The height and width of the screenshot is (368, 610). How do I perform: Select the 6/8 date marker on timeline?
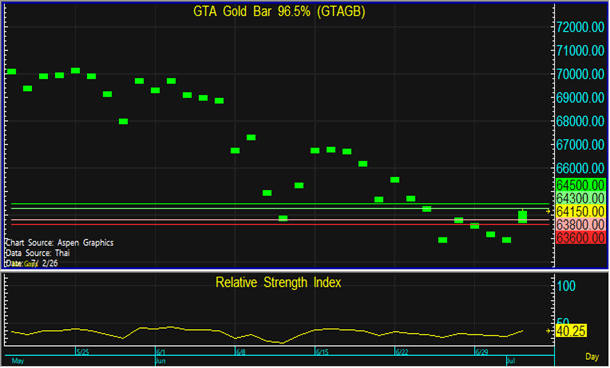coord(240,352)
